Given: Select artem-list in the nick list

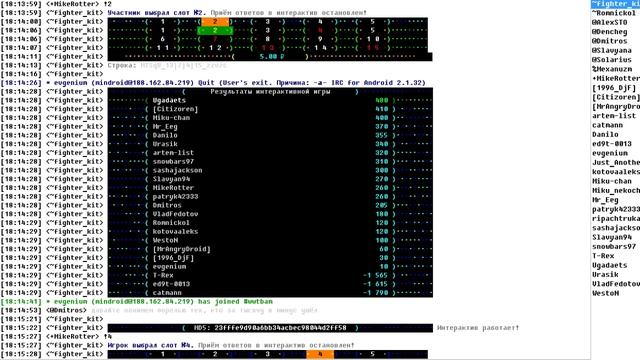Looking at the screenshot, I should 614,116.
